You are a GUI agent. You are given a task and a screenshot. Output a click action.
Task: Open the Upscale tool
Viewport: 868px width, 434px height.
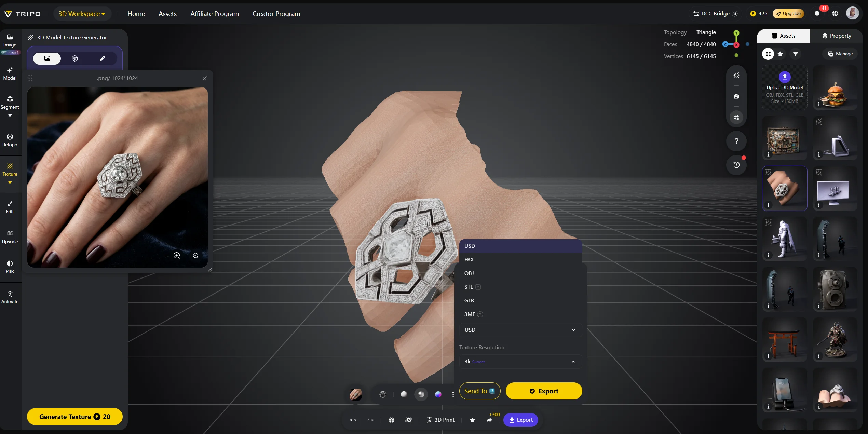point(10,237)
